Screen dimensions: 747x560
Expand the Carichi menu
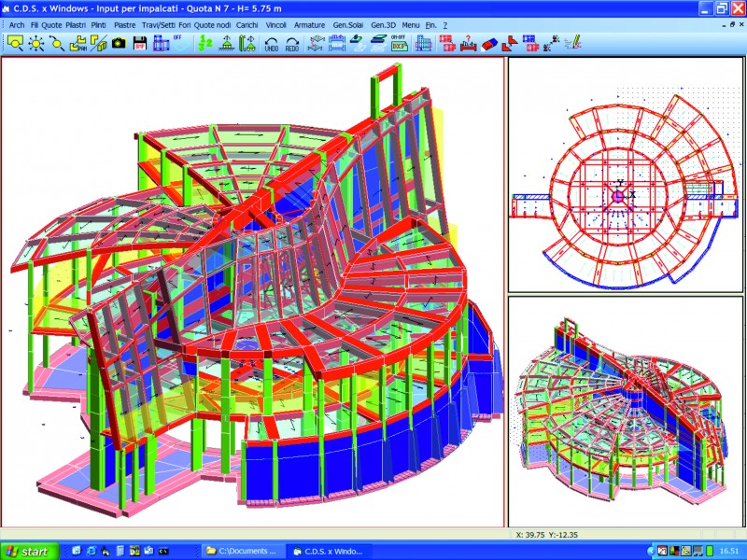point(247,24)
